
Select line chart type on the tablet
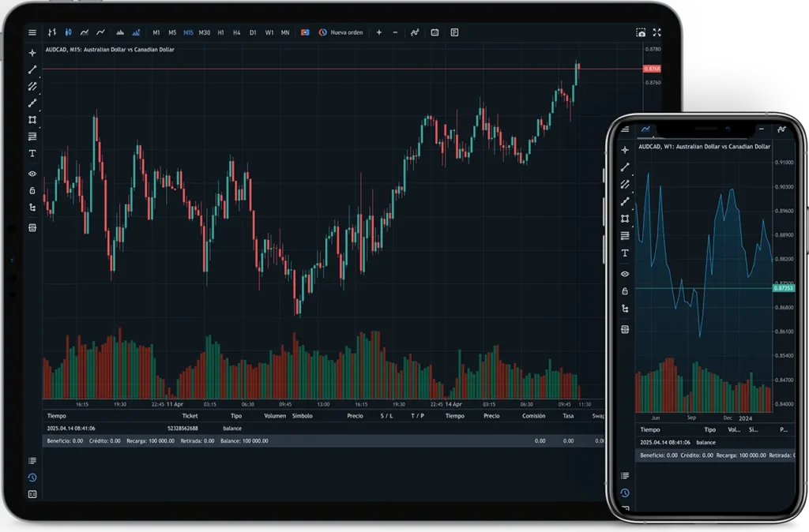click(100, 32)
